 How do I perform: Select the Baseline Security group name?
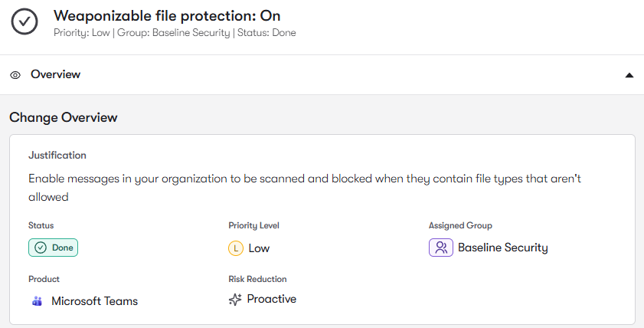coord(502,248)
